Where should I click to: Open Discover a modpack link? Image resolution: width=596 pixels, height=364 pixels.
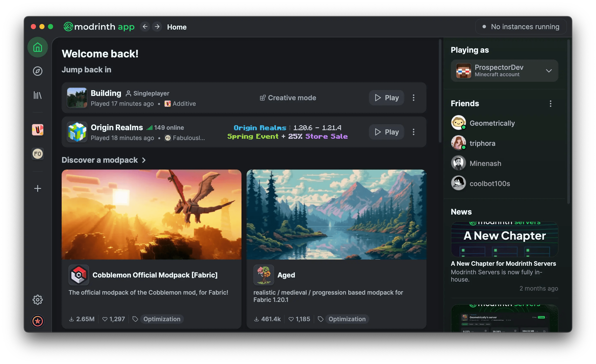pos(104,160)
